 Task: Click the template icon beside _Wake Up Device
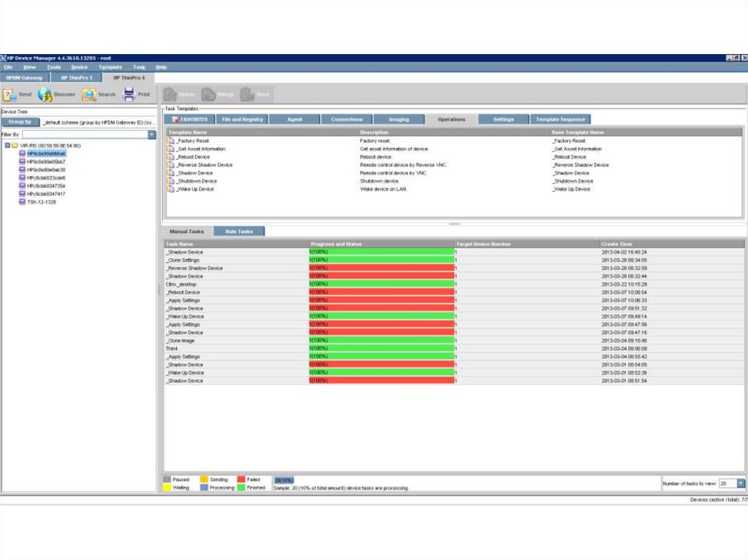[171, 189]
